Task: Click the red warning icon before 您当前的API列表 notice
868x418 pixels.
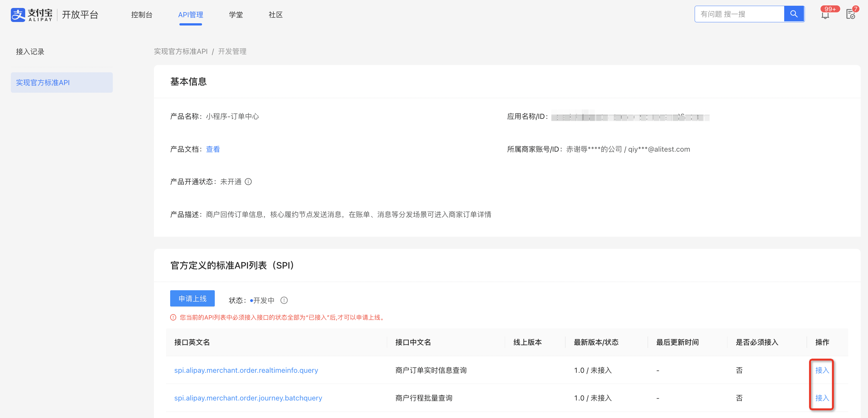Action: pyautogui.click(x=173, y=318)
